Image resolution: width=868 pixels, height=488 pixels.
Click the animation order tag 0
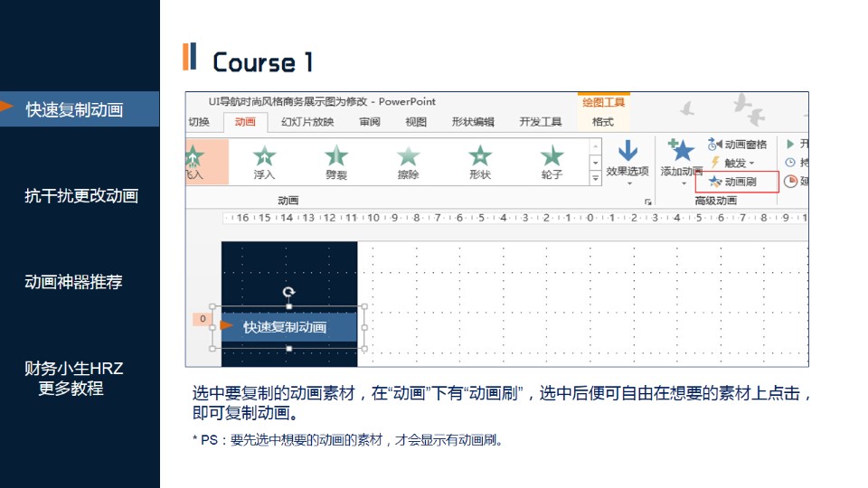pos(203,319)
